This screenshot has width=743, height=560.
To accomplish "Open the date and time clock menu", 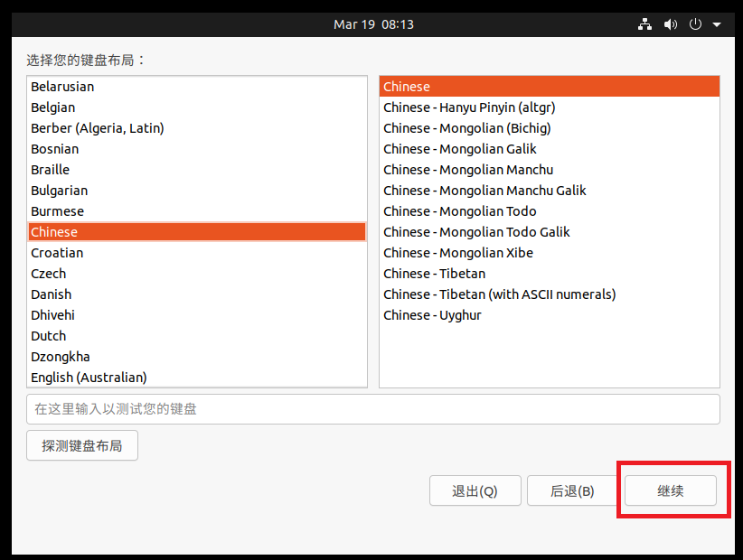I will point(373,24).
